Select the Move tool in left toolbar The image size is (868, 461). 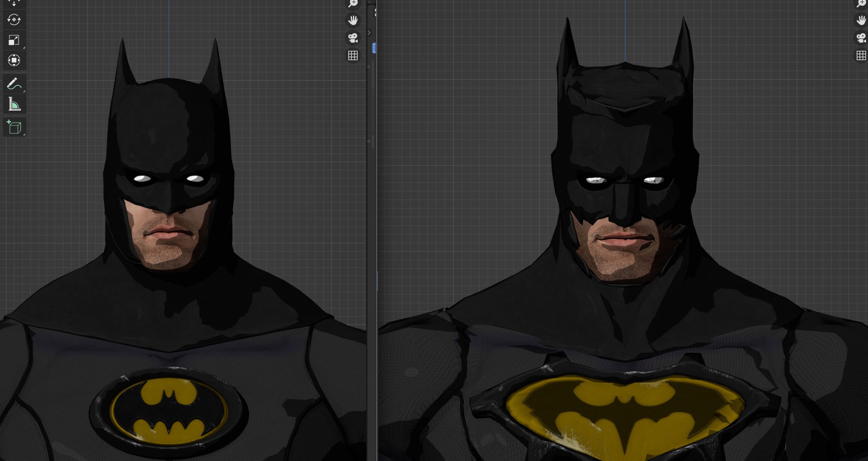14,3
